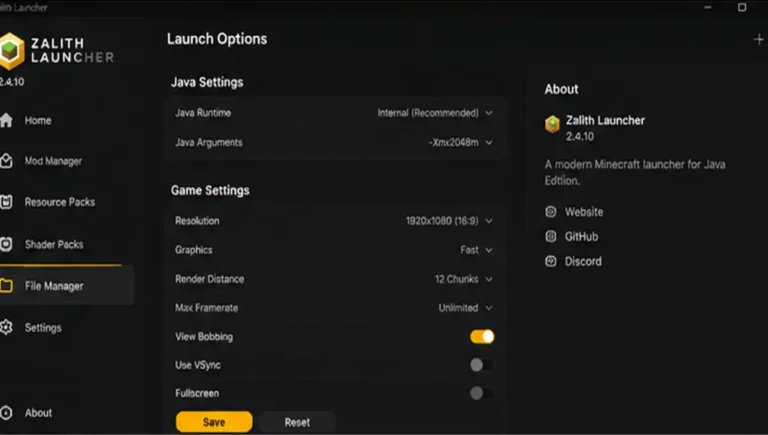Screen dimensions: 768x435
Task: Minimize the launcher window
Action: (x=708, y=7)
